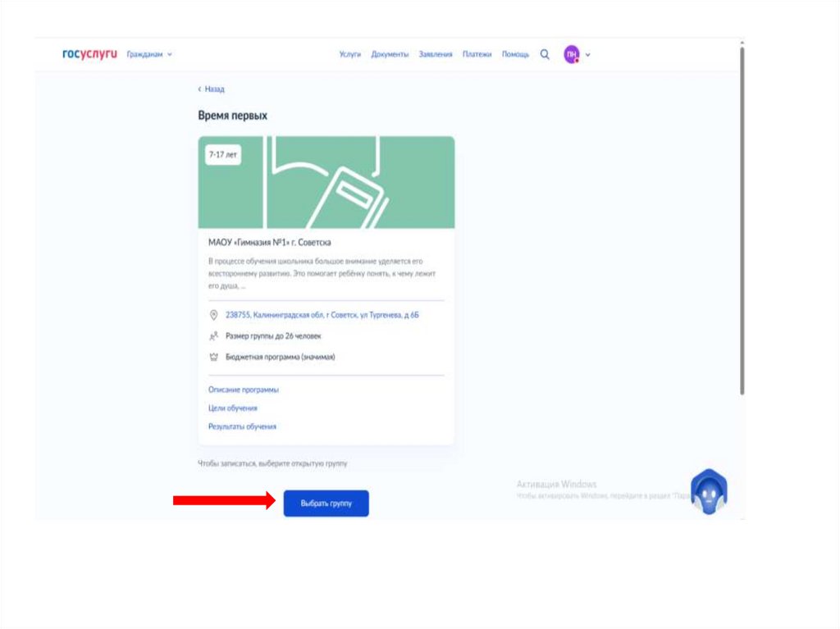
Task: Expand the Гражданам dropdown
Action: click(x=149, y=54)
